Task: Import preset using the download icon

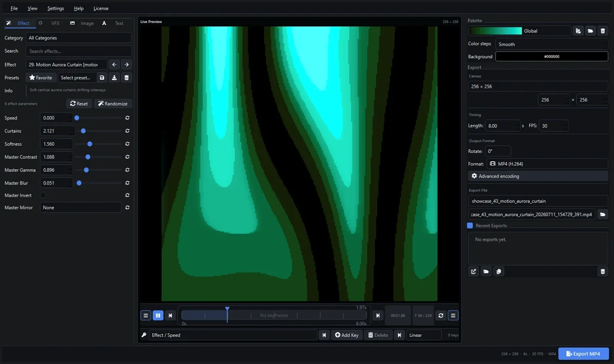Action: coord(114,78)
